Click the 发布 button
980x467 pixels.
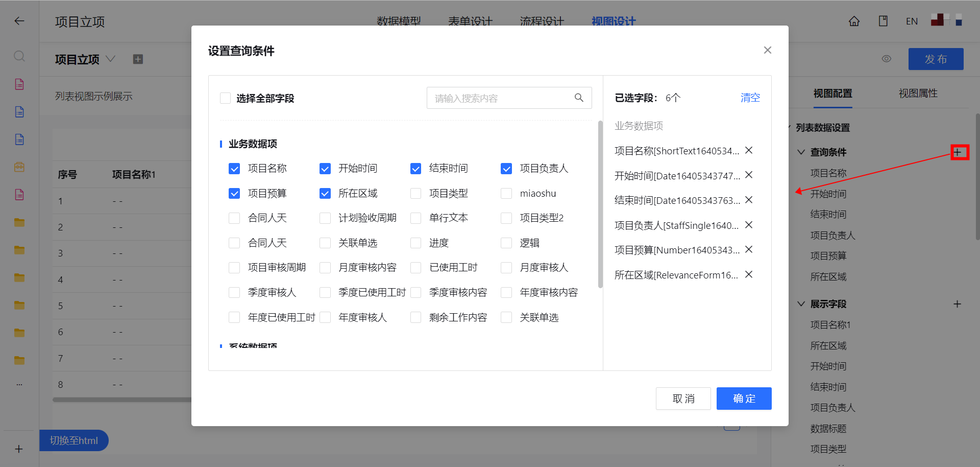click(936, 59)
